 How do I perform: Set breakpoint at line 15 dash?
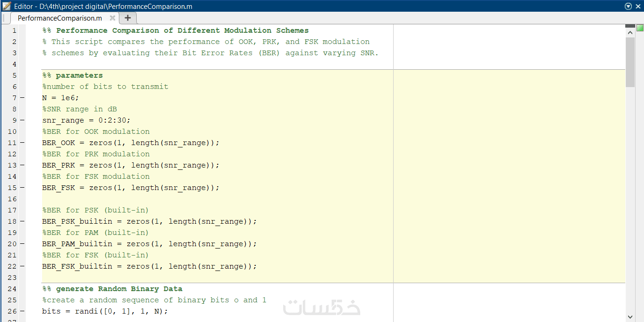click(22, 188)
